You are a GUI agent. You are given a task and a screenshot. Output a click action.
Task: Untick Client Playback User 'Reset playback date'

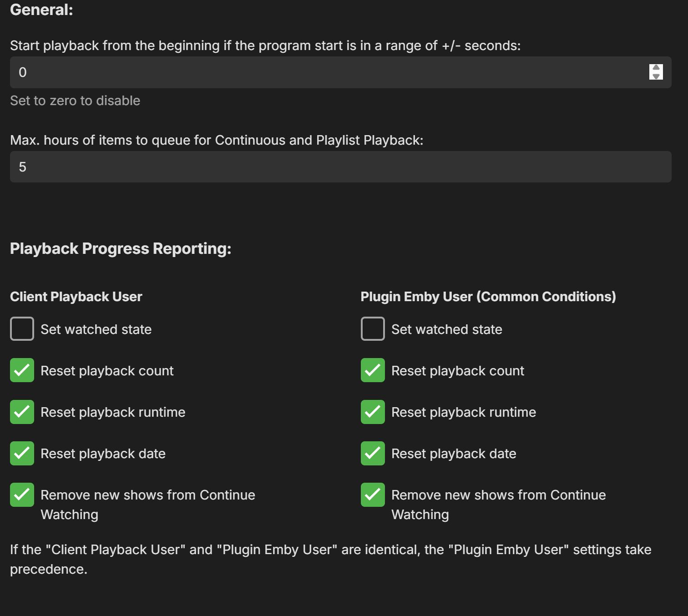click(x=22, y=453)
